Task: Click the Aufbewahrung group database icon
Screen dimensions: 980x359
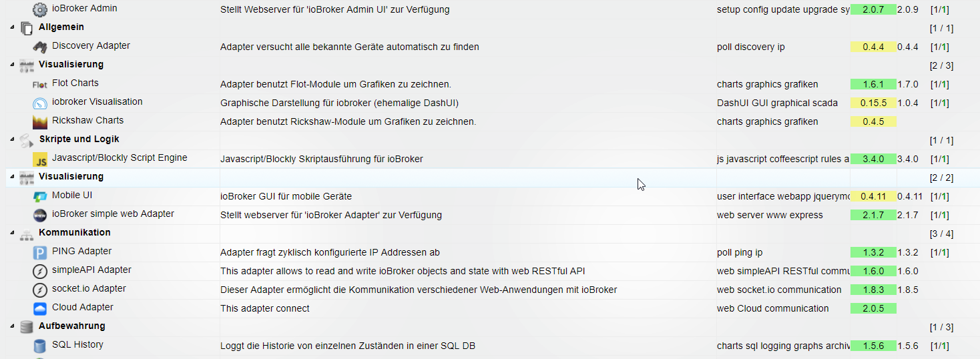Action: click(27, 327)
